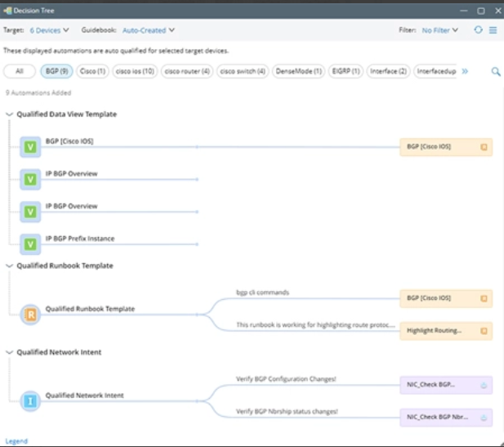The image size is (504, 447).
Task: Select the cisco switch (4) tag
Action: [x=243, y=71]
